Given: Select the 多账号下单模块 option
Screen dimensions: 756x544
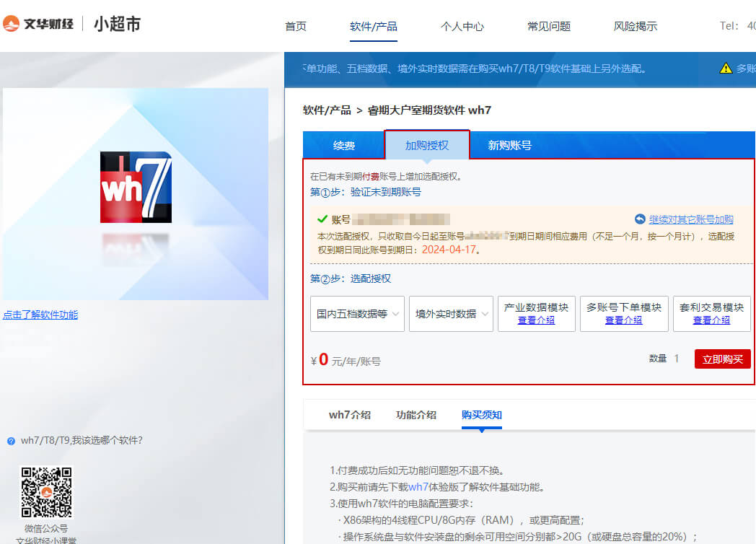Looking at the screenshot, I should pos(624,313).
